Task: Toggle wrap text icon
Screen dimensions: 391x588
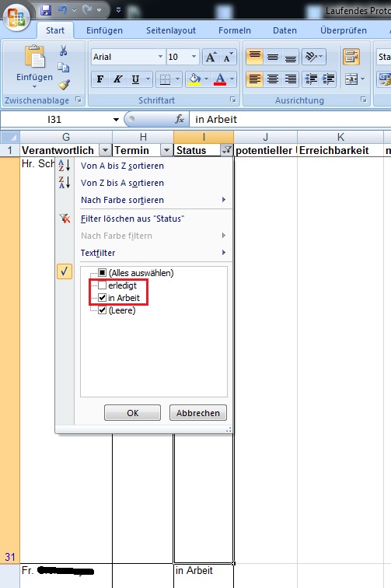Action: (351, 57)
